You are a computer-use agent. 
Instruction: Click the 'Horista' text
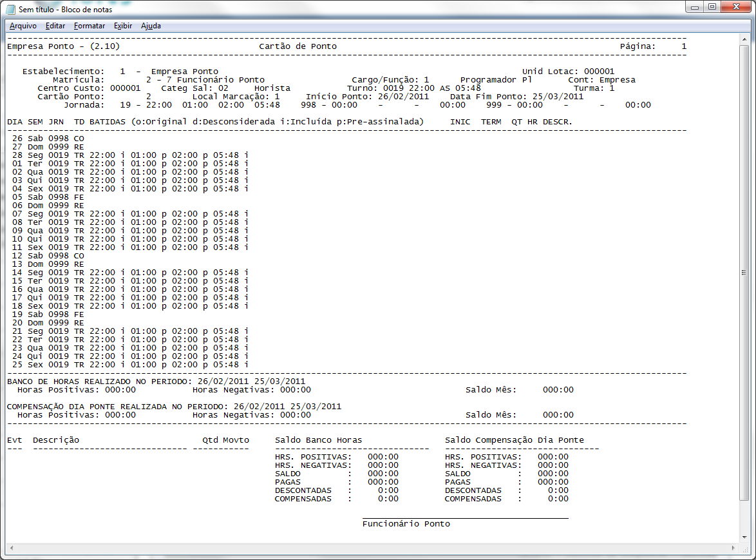tap(272, 88)
